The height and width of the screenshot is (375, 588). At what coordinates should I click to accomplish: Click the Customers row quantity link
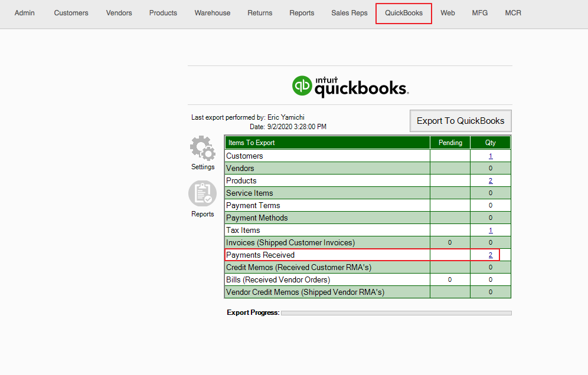(491, 156)
